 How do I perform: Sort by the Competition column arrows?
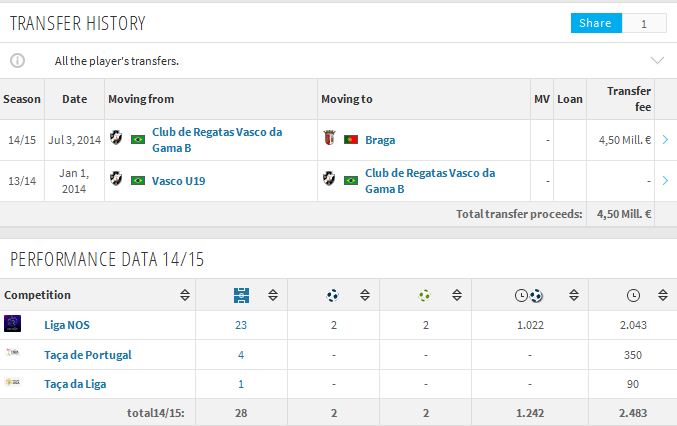(185, 295)
